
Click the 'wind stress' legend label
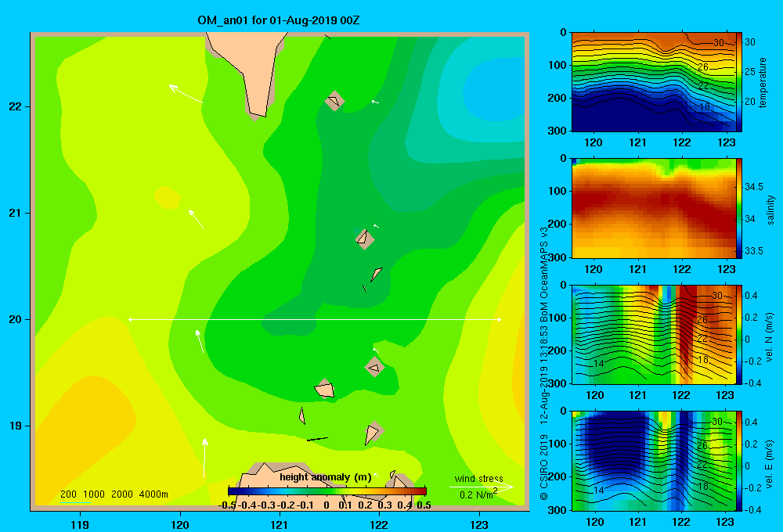coord(478,479)
